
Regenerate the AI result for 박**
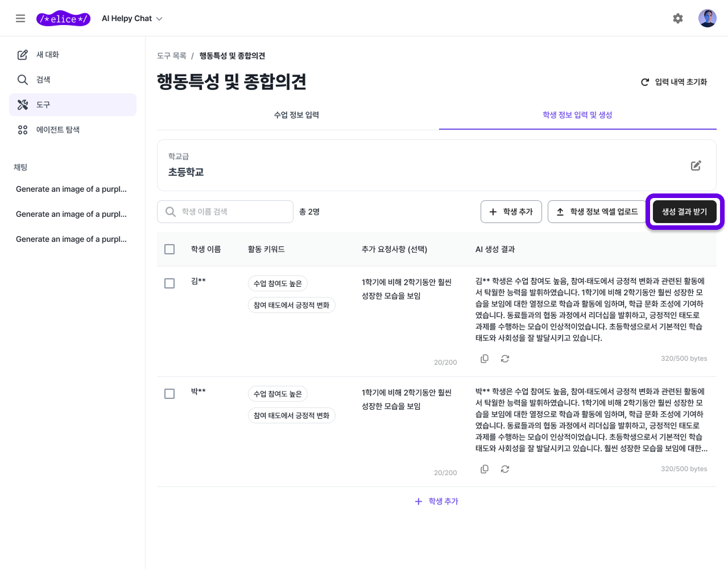(x=505, y=469)
